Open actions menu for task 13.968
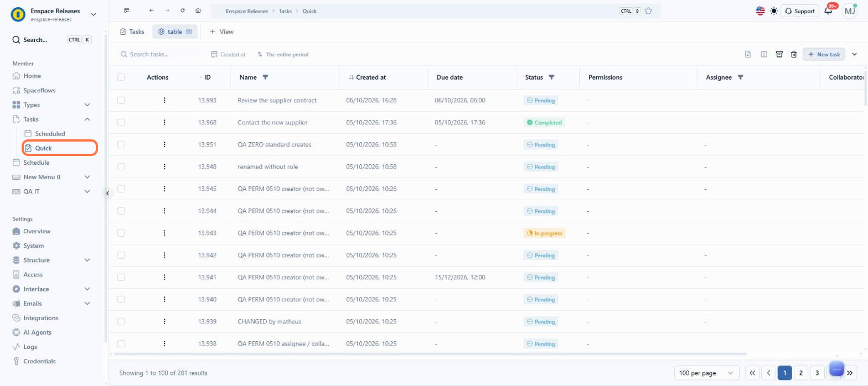Viewport: 868px width, 386px height. coord(164,122)
